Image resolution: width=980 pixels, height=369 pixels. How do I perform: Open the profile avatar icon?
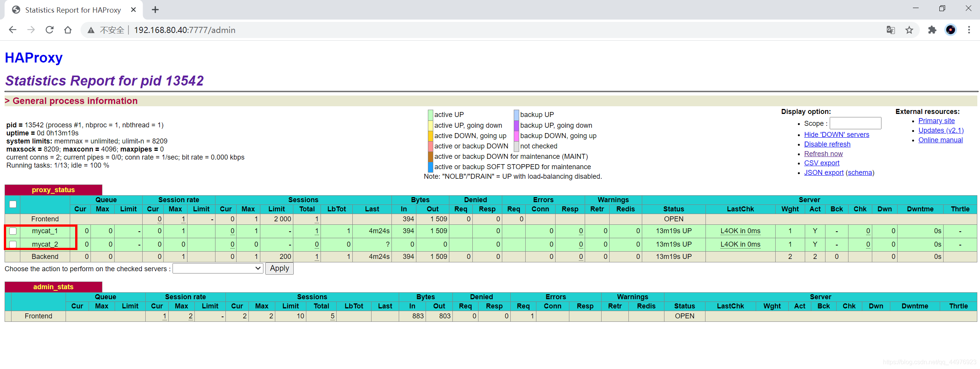tap(950, 30)
